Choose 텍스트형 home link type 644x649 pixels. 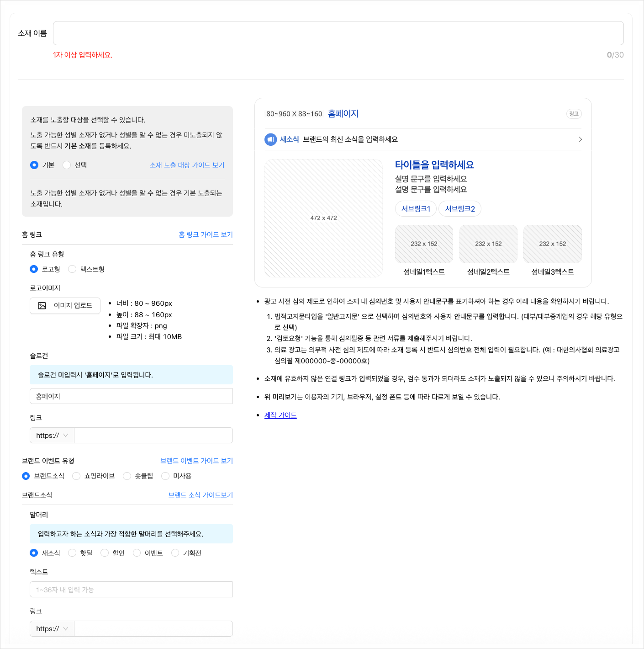(x=72, y=269)
